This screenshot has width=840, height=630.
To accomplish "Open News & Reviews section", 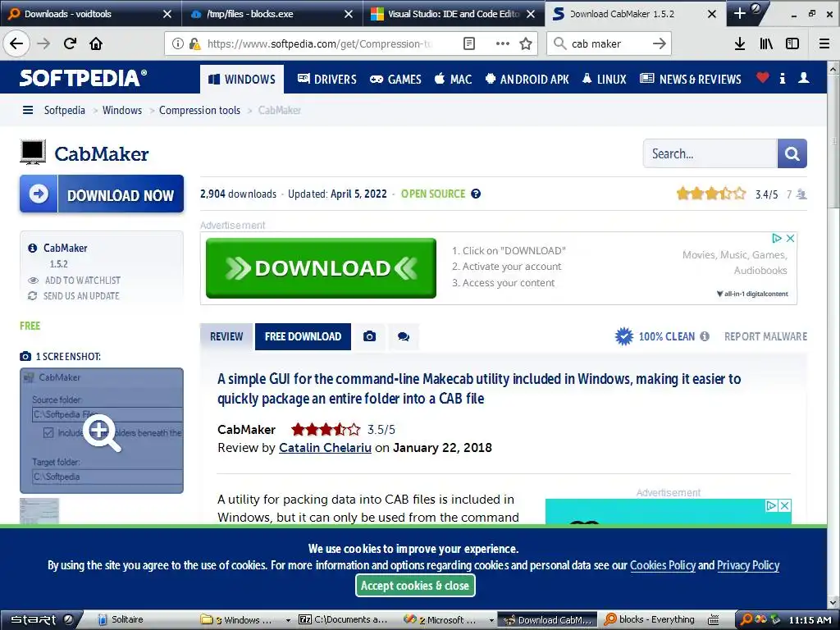I will pos(691,80).
